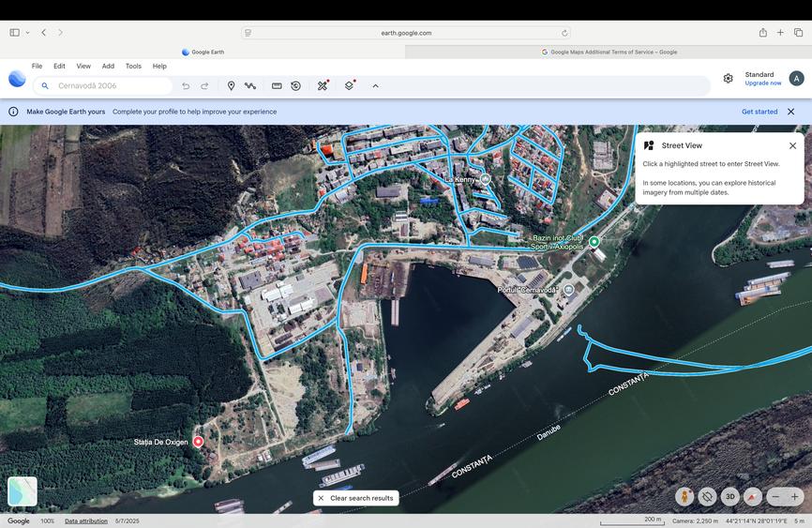Toggle Street View pegman button
This screenshot has width=812, height=528.
686,496
